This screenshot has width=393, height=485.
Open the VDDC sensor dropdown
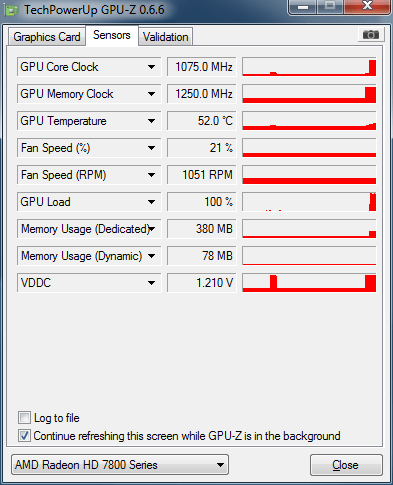(151, 283)
